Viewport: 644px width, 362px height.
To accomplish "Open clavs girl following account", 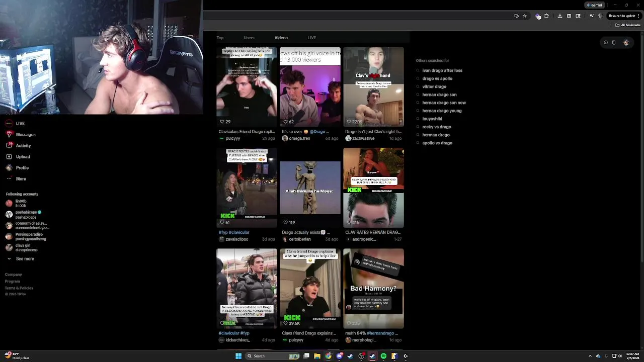I will point(22,248).
